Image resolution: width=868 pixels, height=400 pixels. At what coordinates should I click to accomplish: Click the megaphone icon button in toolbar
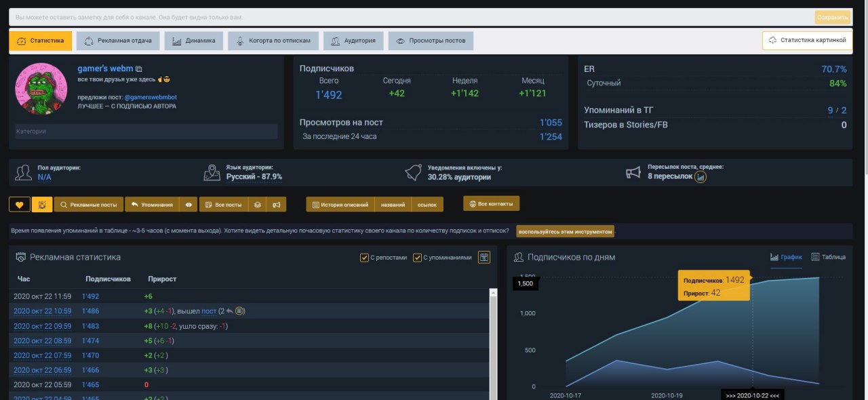277,205
